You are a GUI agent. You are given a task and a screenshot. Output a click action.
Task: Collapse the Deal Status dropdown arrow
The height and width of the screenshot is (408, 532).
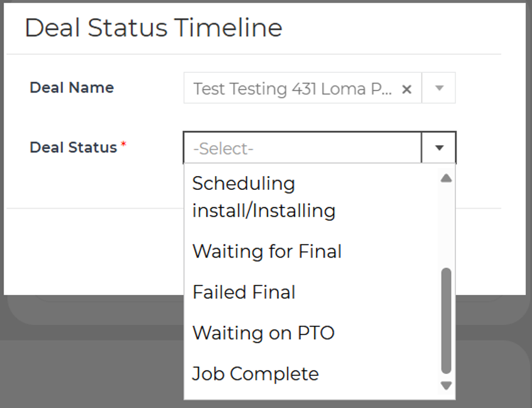click(x=440, y=148)
